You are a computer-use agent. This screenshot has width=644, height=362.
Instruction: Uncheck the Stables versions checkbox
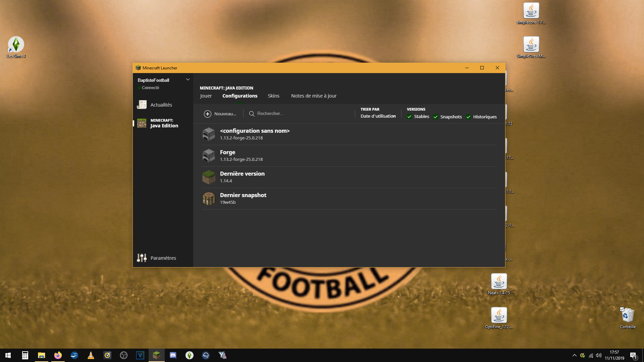coord(409,117)
